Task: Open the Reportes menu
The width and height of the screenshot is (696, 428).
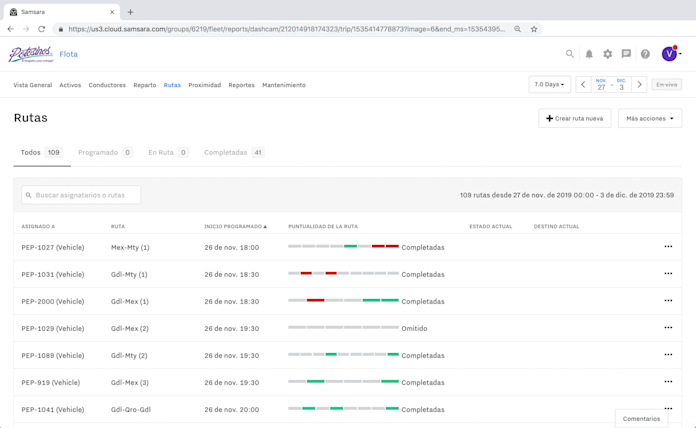Action: click(241, 85)
